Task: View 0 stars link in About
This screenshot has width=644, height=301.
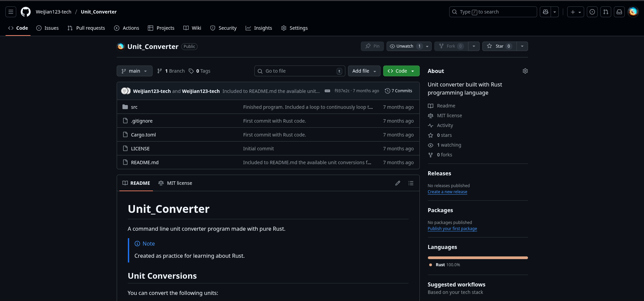Action: [x=440, y=135]
